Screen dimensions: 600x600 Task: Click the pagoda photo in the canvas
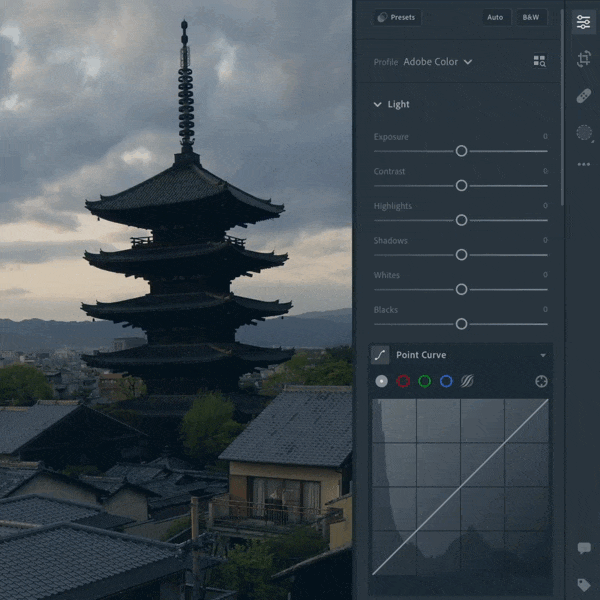[x=176, y=300]
